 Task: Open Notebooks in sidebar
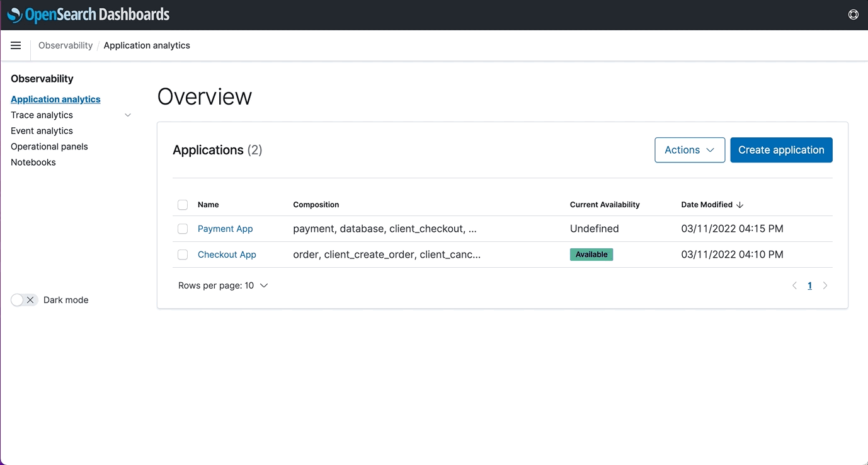(33, 162)
